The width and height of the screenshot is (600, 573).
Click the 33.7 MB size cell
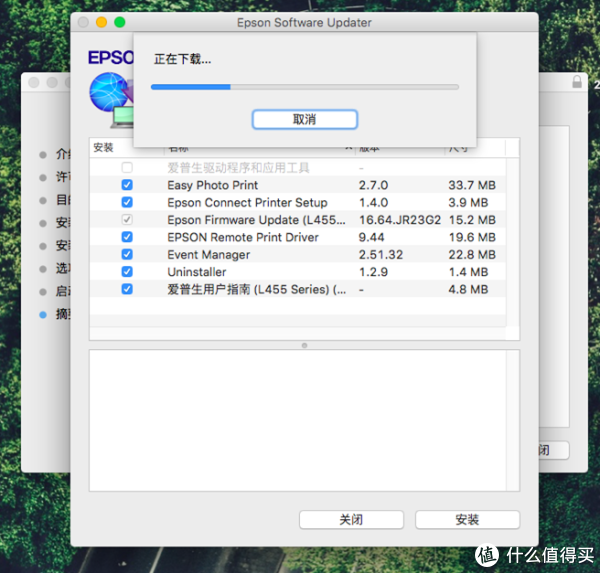(x=472, y=185)
